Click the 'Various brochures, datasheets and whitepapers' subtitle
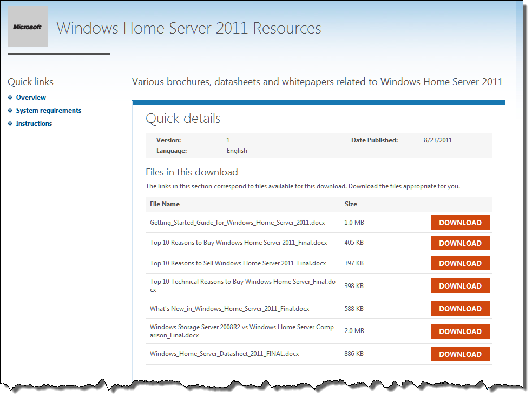532x403 pixels. click(317, 82)
